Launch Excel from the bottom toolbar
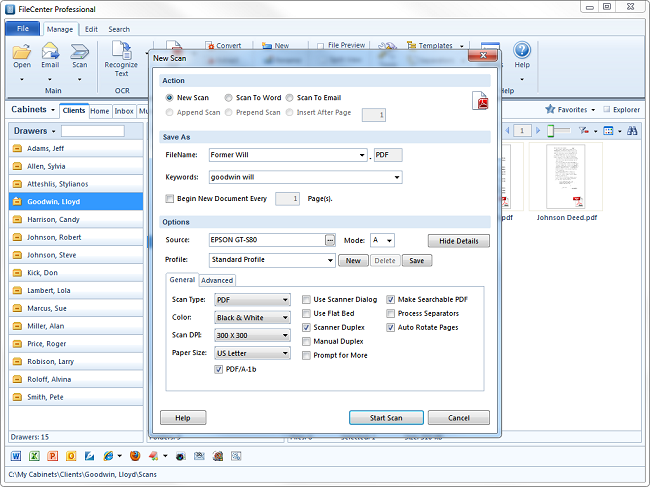650x487 pixels. point(34,456)
